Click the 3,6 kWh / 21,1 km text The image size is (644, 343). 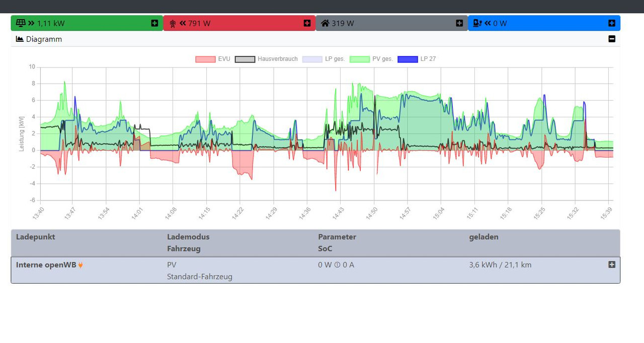(x=500, y=265)
